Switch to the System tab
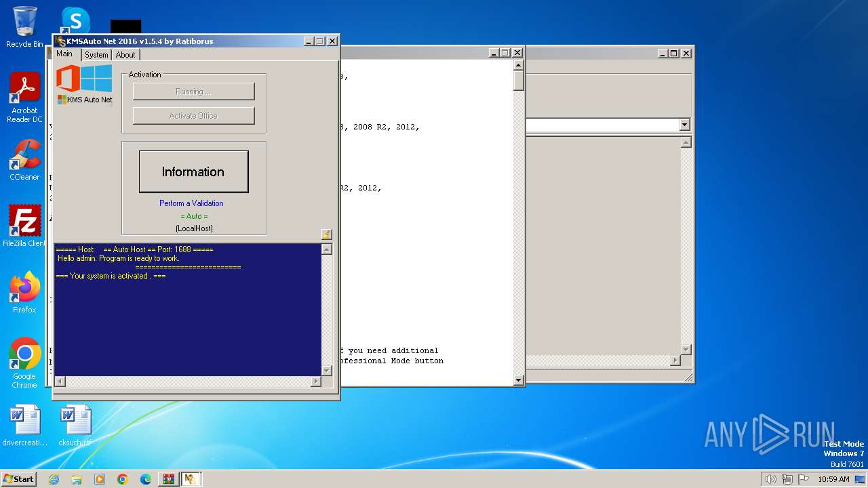This screenshot has width=868, height=488. 96,55
